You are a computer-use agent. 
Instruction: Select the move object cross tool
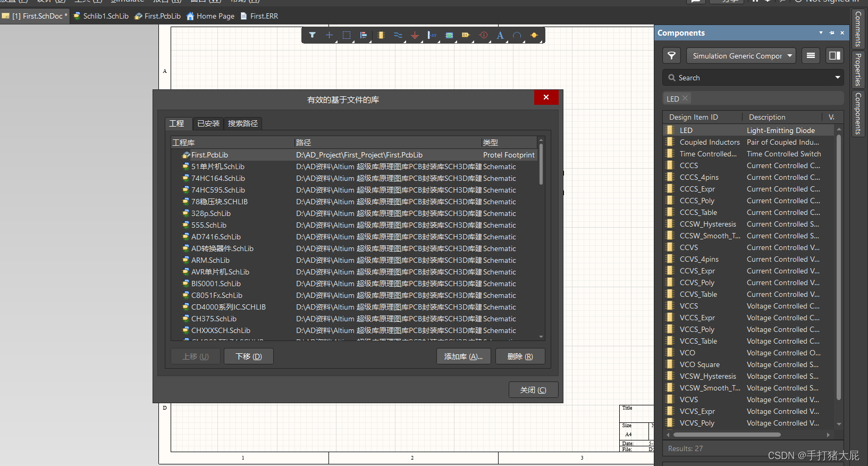(x=329, y=35)
